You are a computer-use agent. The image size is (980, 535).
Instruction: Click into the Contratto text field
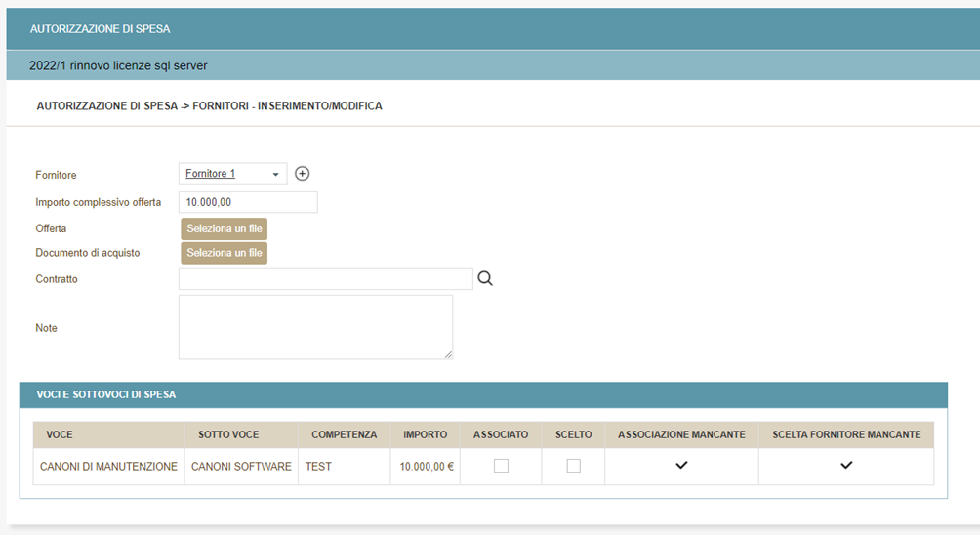point(325,279)
